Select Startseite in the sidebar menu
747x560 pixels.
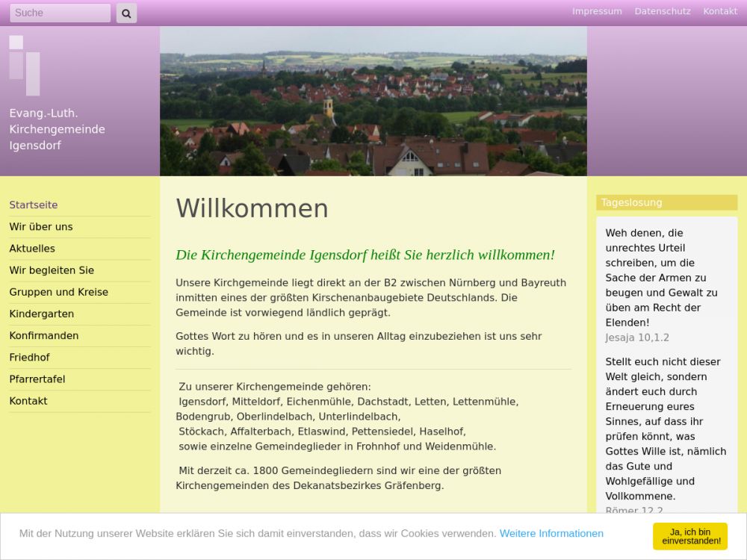tap(34, 205)
